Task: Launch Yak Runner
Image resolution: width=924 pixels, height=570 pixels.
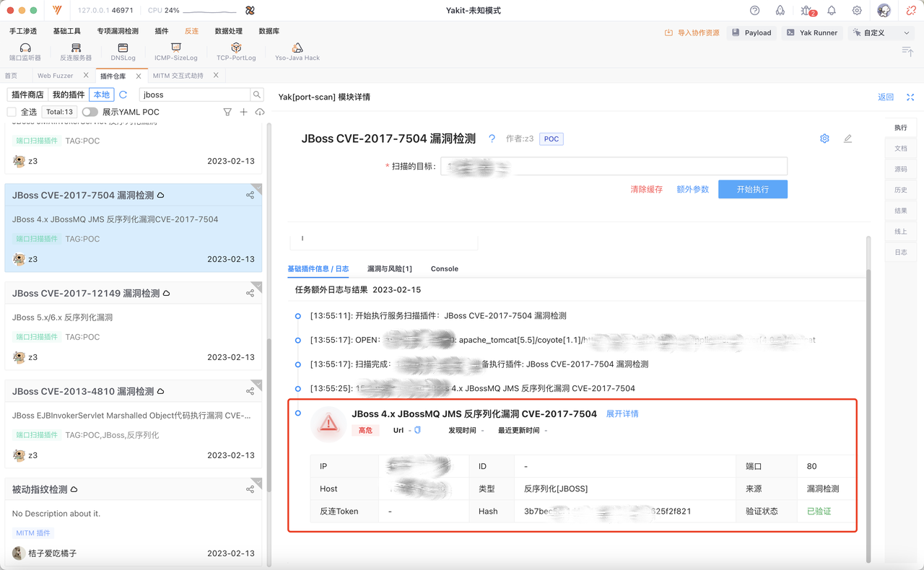Action: click(812, 32)
